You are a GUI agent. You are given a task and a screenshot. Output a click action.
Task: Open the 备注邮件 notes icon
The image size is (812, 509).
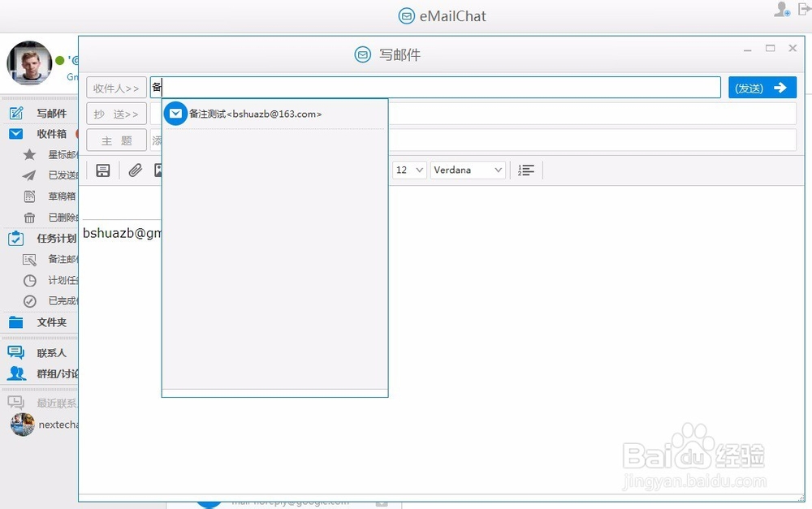(29, 260)
